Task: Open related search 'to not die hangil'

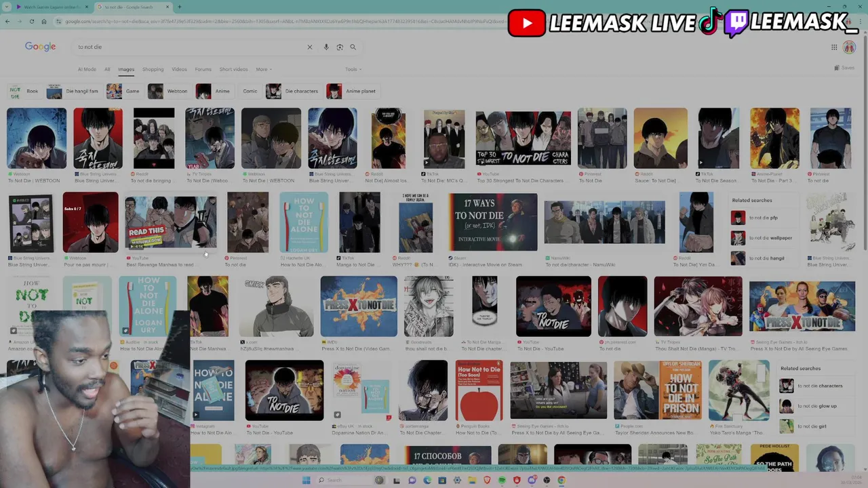Action: coord(764,258)
